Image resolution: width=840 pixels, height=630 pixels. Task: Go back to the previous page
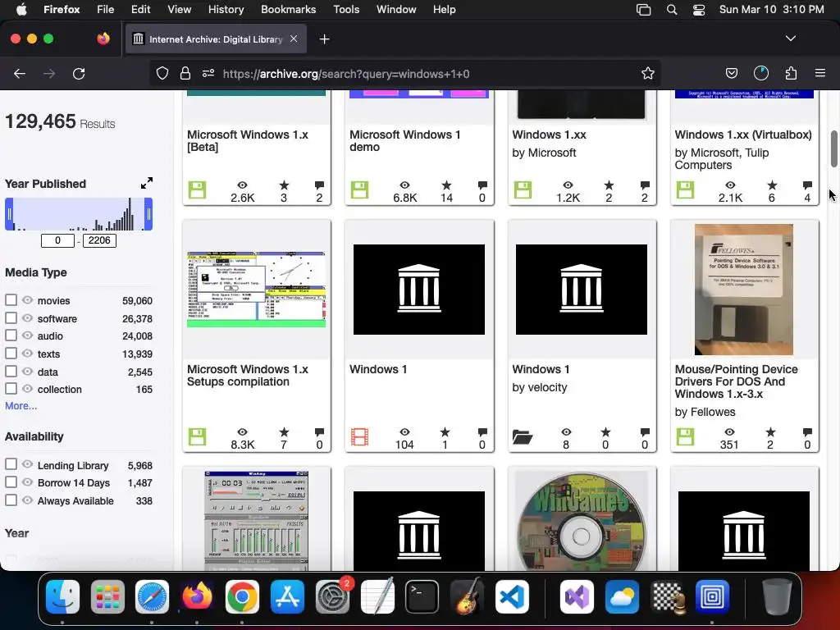[20, 73]
